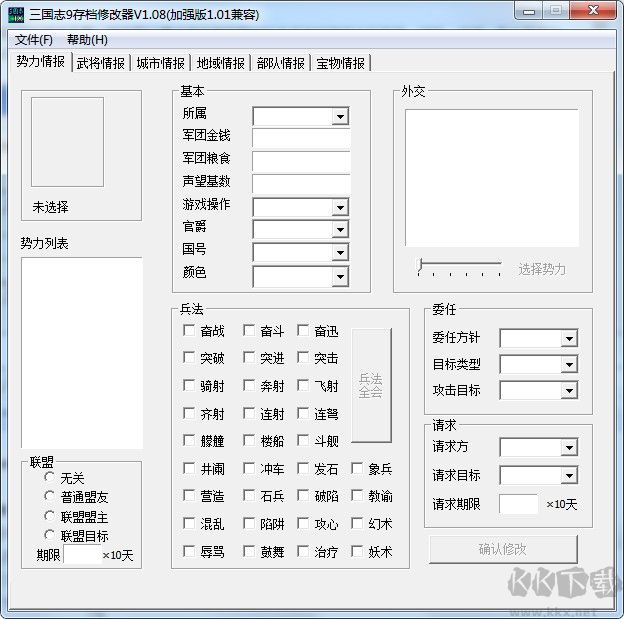Switch to the 城市情报 tab
This screenshot has height=619, width=624.
161,63
